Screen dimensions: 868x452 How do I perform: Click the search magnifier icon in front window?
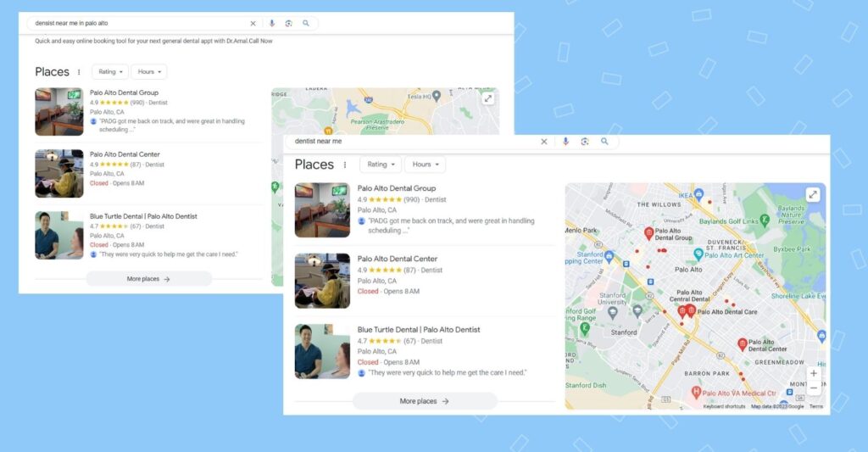point(604,142)
